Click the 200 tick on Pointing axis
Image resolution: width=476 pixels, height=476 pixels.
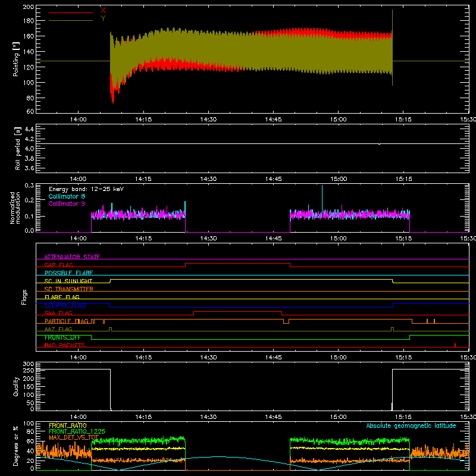(29, 7)
